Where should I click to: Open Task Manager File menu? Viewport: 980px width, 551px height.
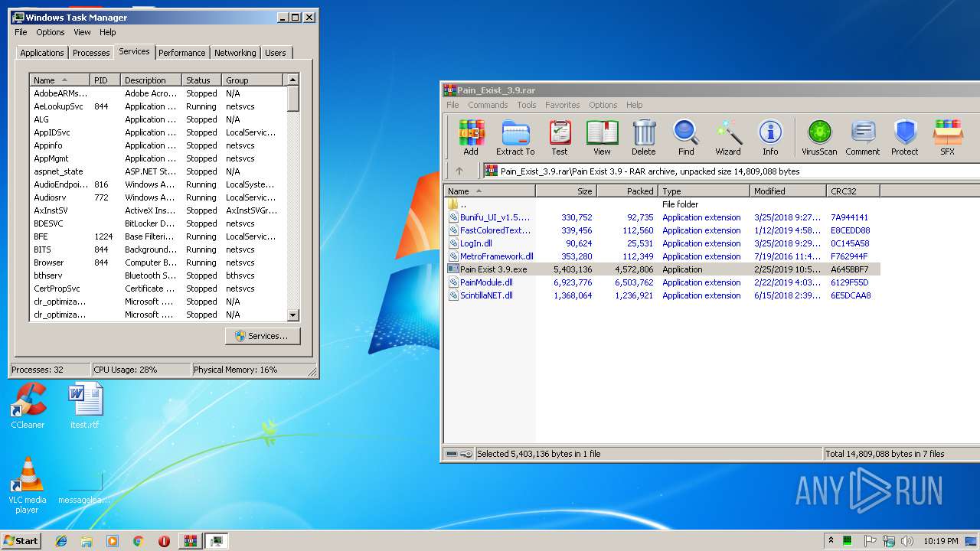click(x=21, y=32)
